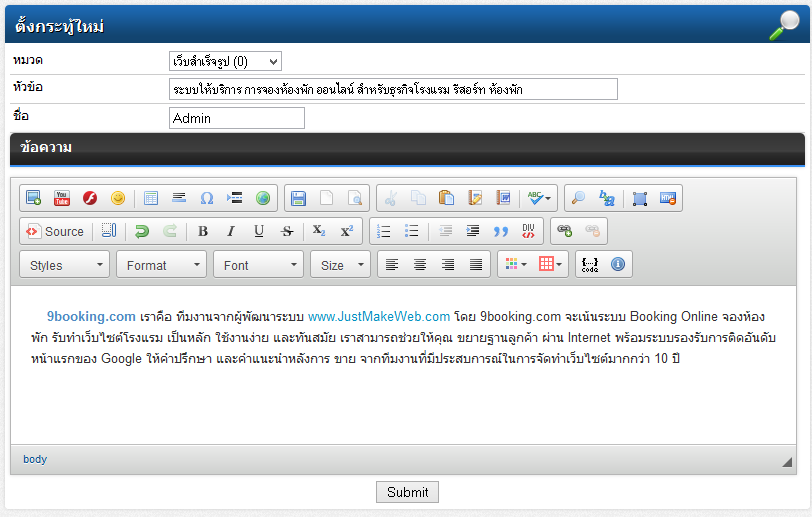812x517 pixels.
Task: Click the Submit button
Action: pyautogui.click(x=408, y=492)
